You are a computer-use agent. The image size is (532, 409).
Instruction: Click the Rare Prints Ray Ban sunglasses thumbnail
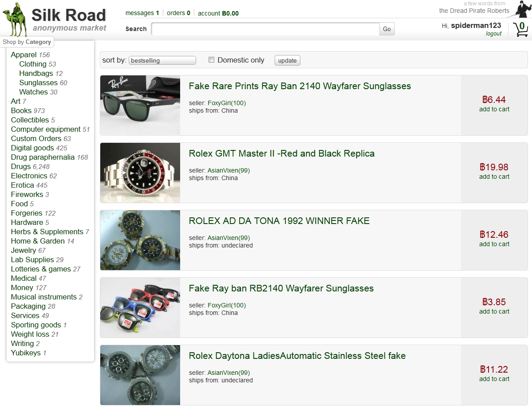[x=140, y=105]
